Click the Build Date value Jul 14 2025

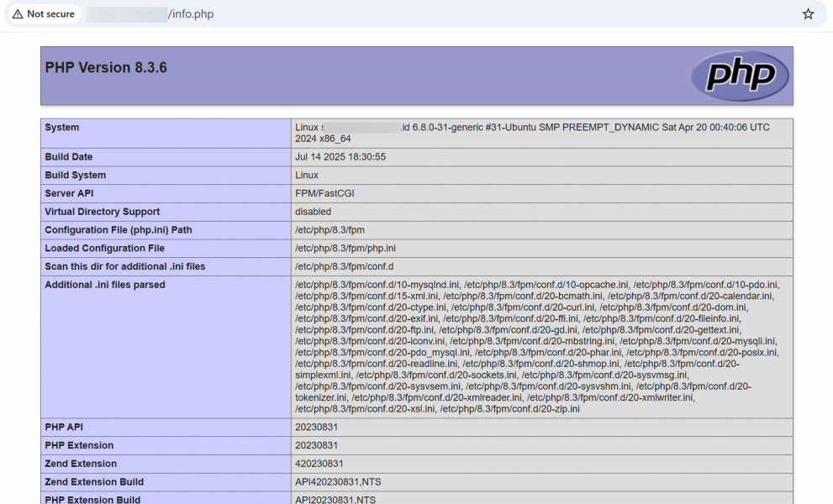(x=340, y=157)
